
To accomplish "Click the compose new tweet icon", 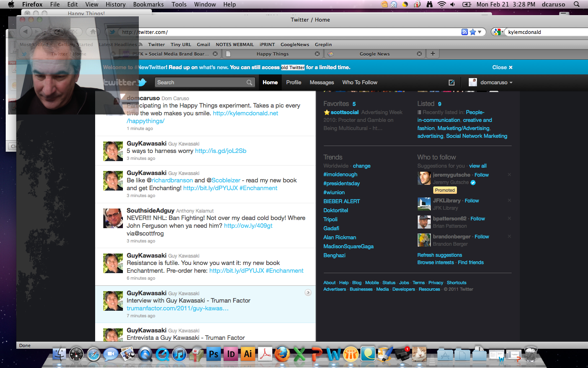I will click(451, 83).
